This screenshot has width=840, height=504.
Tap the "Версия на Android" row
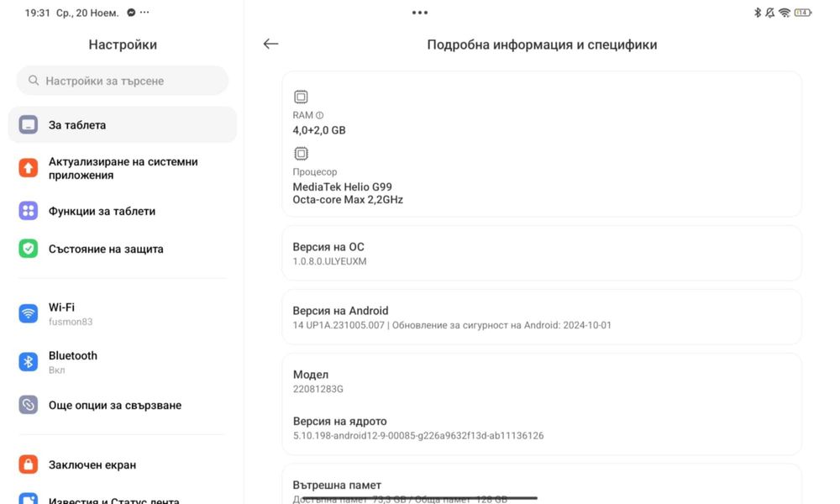click(542, 317)
